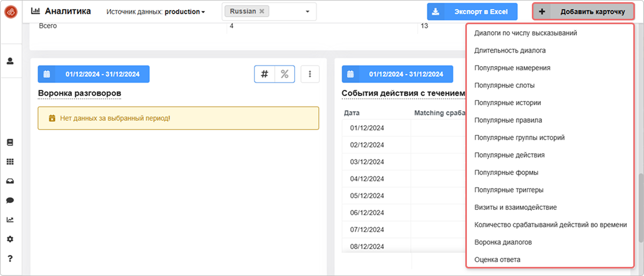644x276 pixels.
Task: Open the analytics chart icon in sidebar
Action: [10, 220]
